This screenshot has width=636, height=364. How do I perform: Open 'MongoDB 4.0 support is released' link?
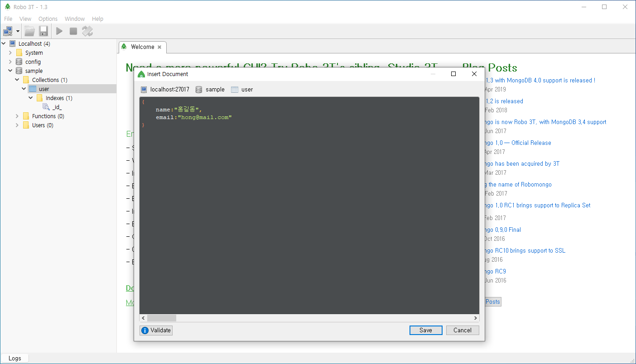(540, 80)
